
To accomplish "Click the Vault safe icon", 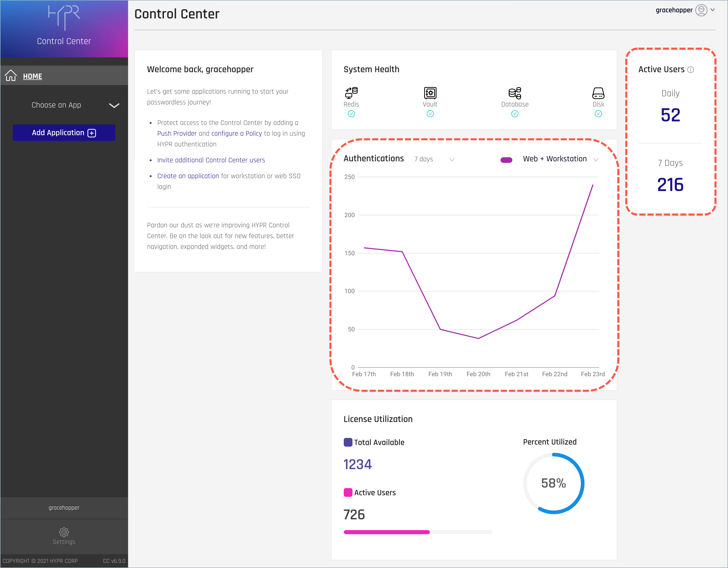I will tap(430, 93).
